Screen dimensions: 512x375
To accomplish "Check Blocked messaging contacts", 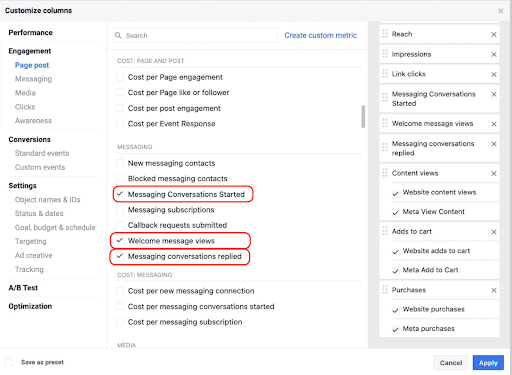I will tap(120, 178).
